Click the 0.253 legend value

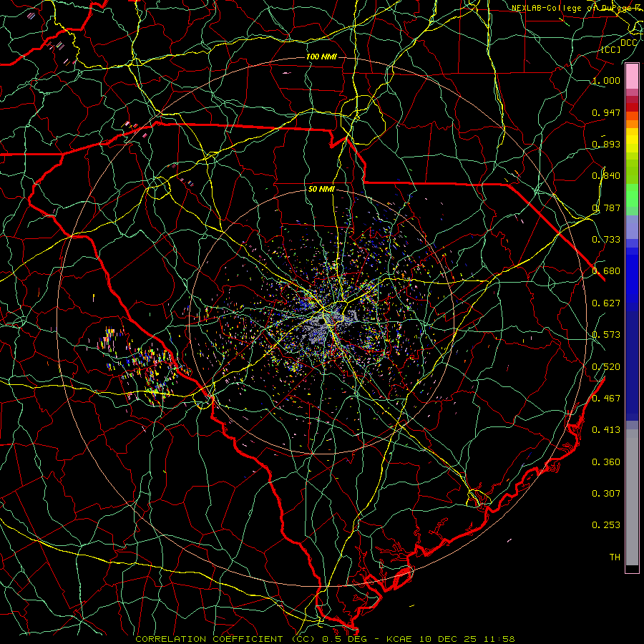pos(606,525)
